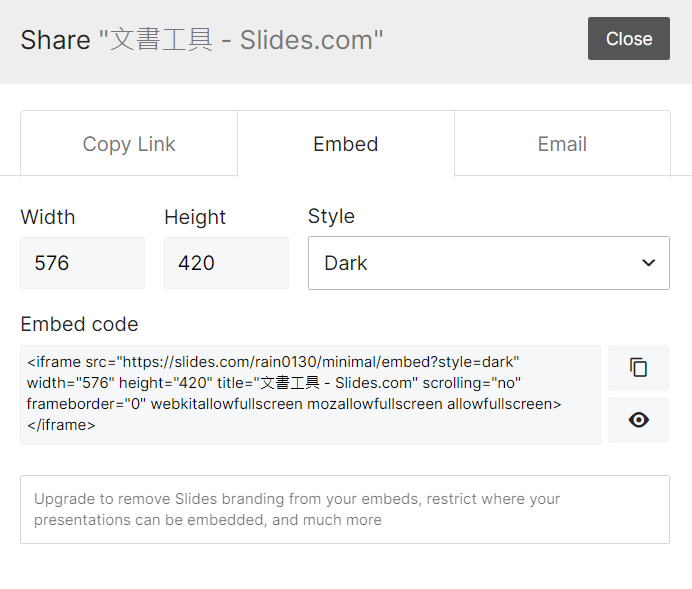Click the "Width" label
Viewport: 692px width, 589px height.
48,217
